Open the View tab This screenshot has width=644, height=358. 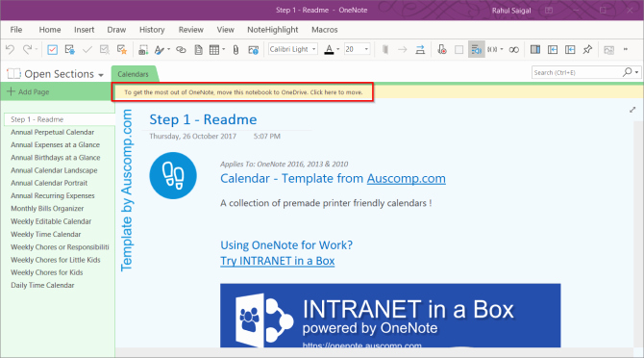[226, 30]
